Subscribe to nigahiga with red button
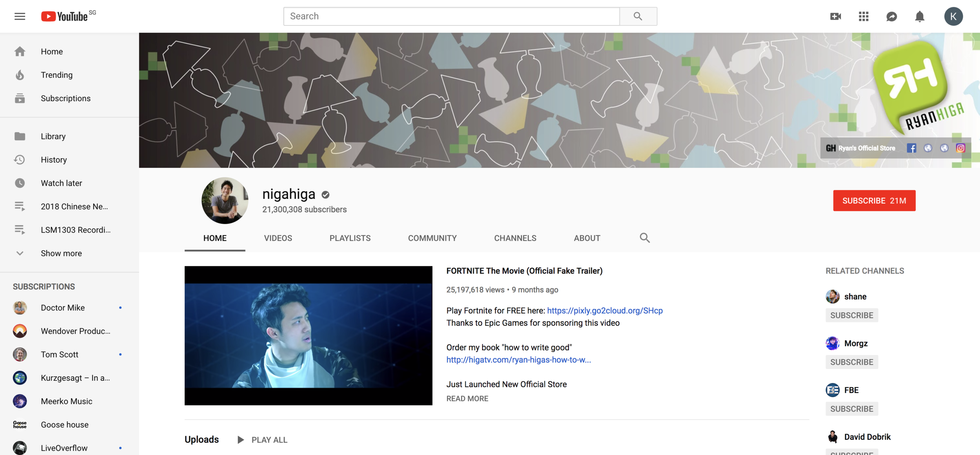 (874, 200)
